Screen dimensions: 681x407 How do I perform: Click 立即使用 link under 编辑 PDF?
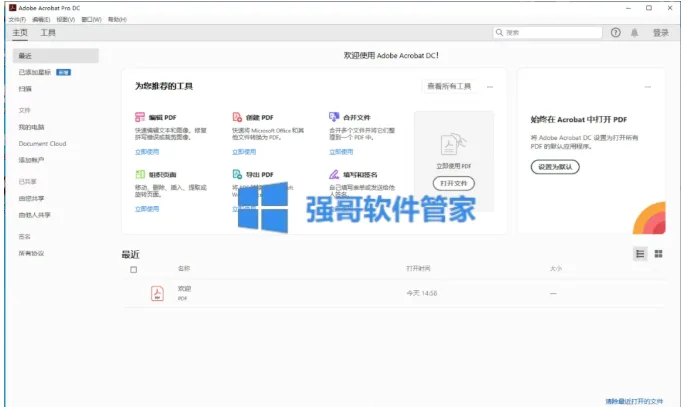(147, 152)
